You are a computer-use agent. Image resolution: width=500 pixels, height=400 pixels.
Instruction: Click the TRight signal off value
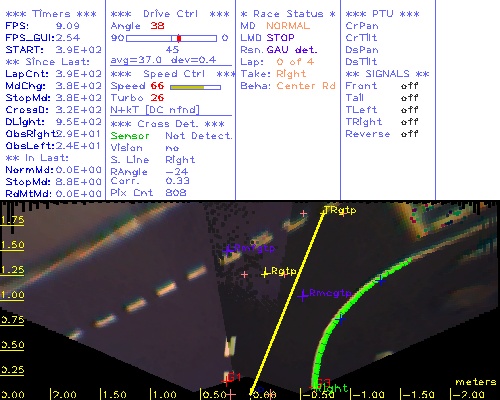pyautogui.click(x=409, y=122)
